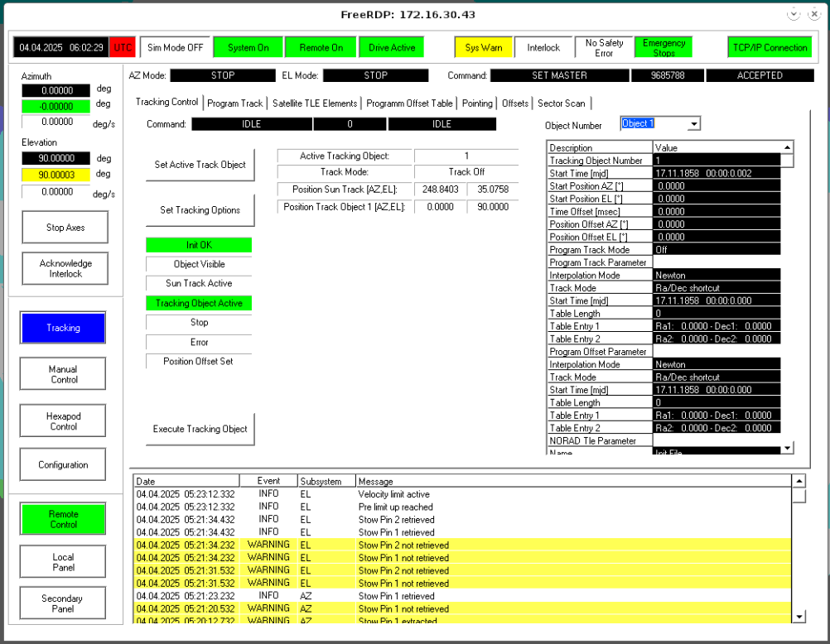Click the red UTC time zone label

click(123, 48)
